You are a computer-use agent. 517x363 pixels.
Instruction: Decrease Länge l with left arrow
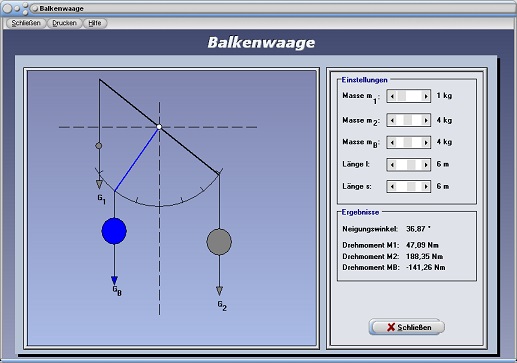tap(392, 165)
